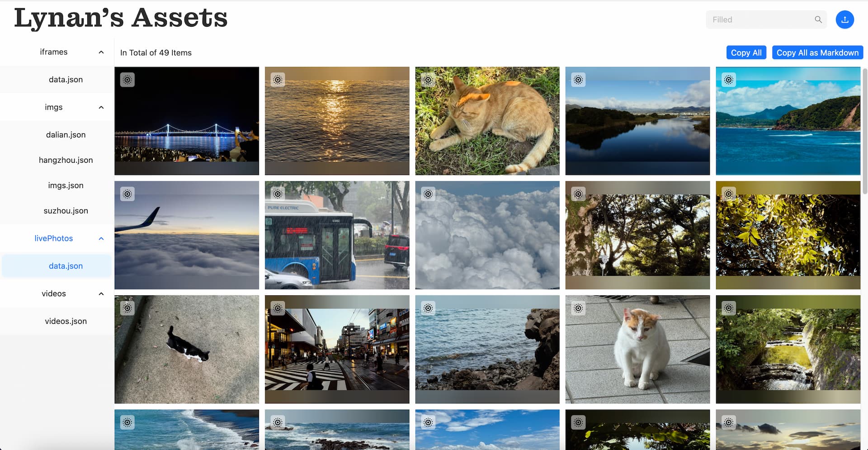Click live photo badge on airplane wing photo
Screen dimensions: 868x450
[127, 194]
